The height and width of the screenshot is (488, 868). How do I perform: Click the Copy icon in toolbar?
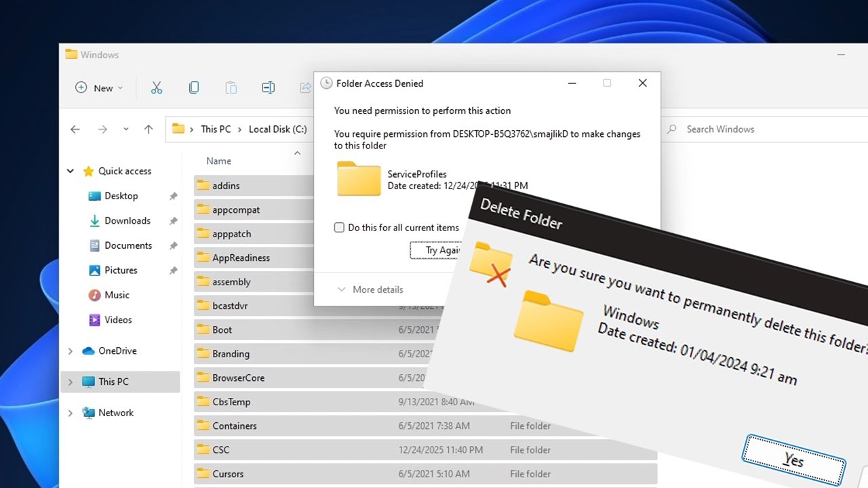(194, 87)
